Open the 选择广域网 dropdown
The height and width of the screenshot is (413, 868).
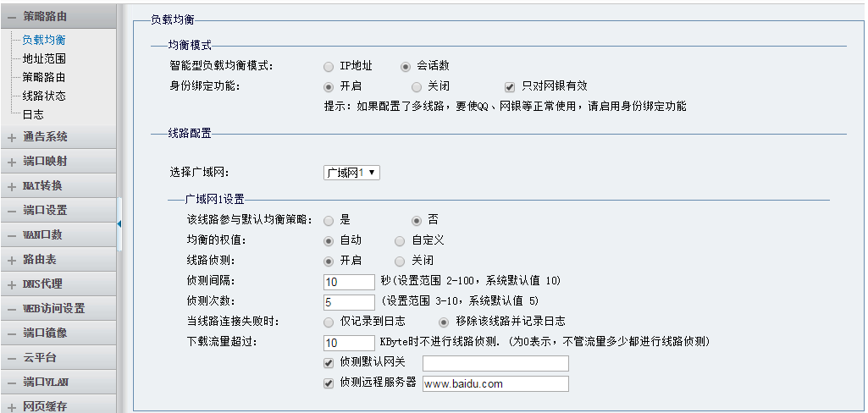[351, 173]
